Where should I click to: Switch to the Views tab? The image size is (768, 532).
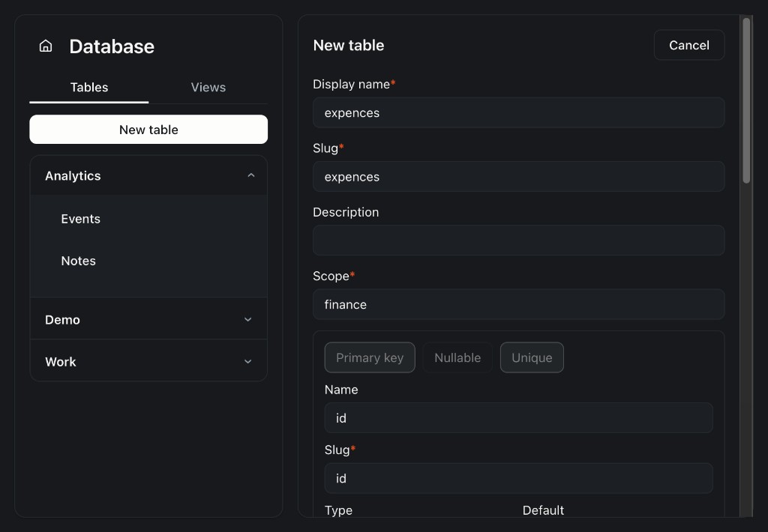coord(208,88)
